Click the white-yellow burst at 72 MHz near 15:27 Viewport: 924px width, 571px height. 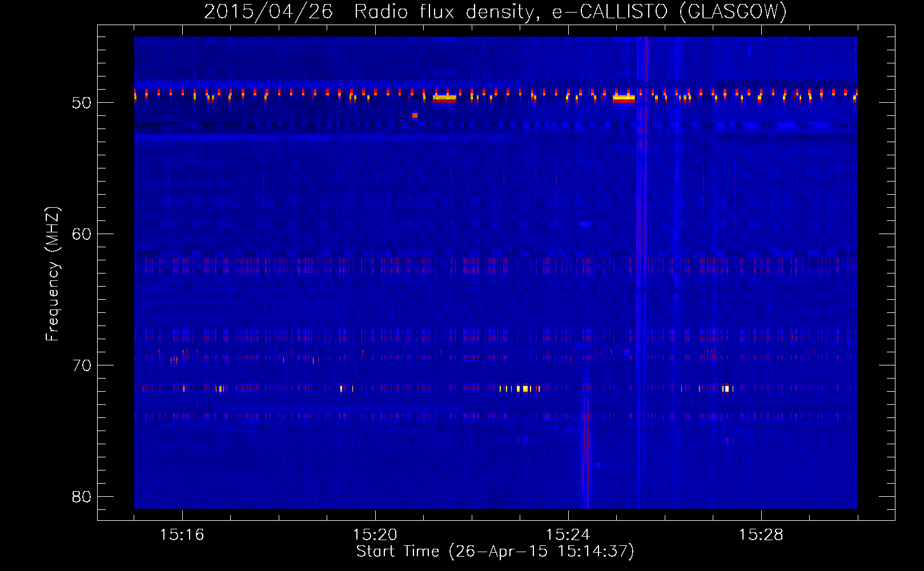(x=726, y=389)
